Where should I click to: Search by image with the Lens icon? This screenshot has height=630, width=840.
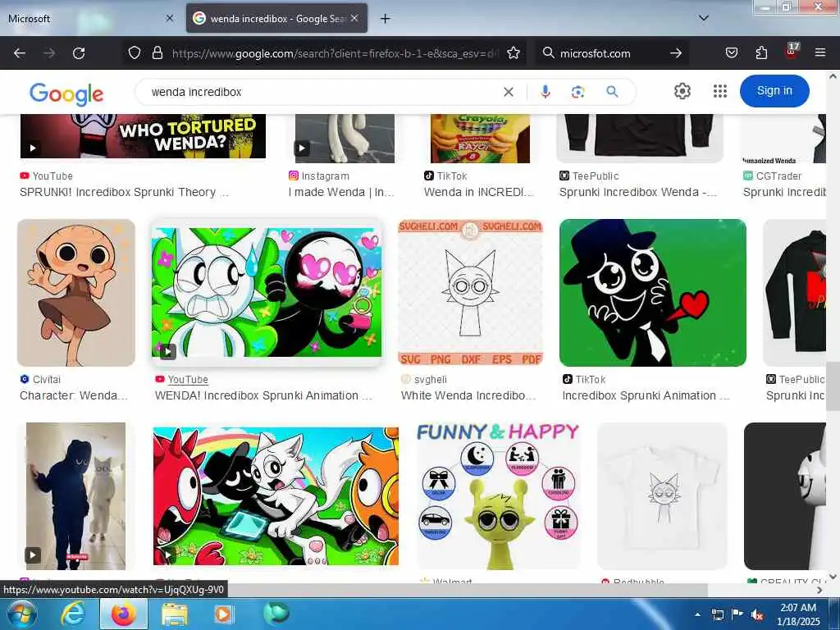[x=577, y=92]
